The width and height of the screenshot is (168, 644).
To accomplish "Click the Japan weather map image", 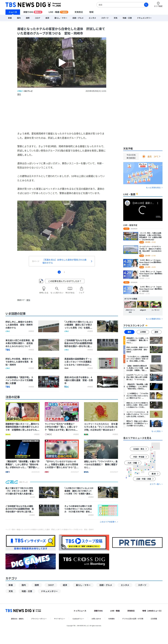I will (143, 173).
